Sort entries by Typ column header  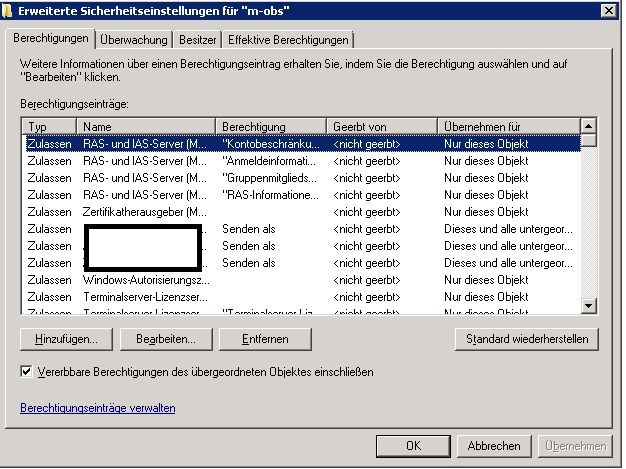tap(50, 127)
